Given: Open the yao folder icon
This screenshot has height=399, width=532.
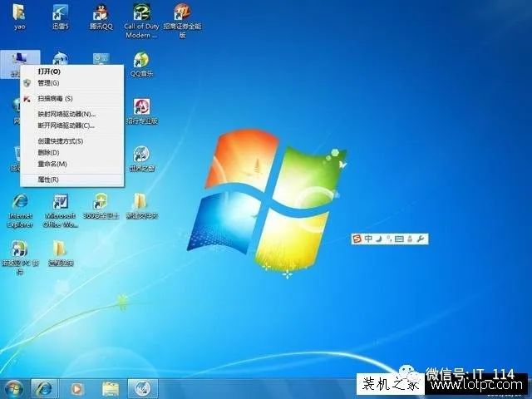Looking at the screenshot, I should pyautogui.click(x=19, y=17).
